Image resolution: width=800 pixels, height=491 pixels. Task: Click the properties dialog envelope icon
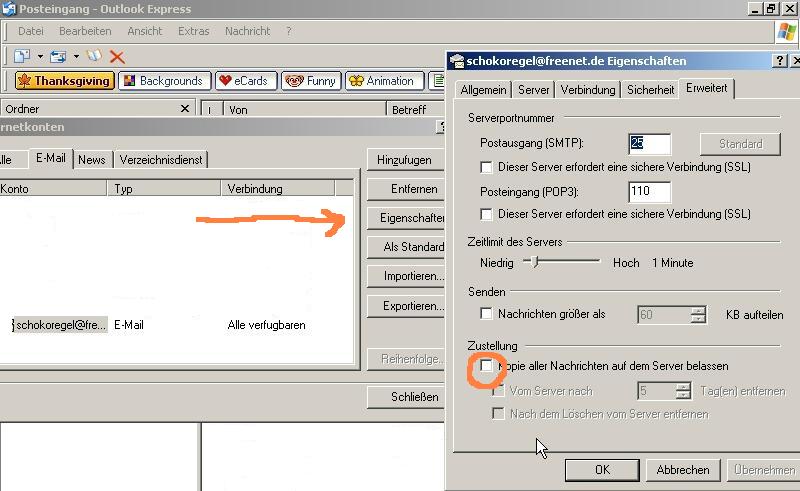[x=456, y=61]
